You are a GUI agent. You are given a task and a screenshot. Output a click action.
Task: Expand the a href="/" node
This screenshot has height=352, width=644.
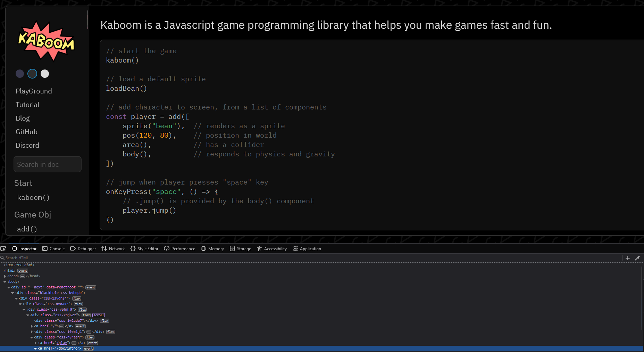point(32,326)
